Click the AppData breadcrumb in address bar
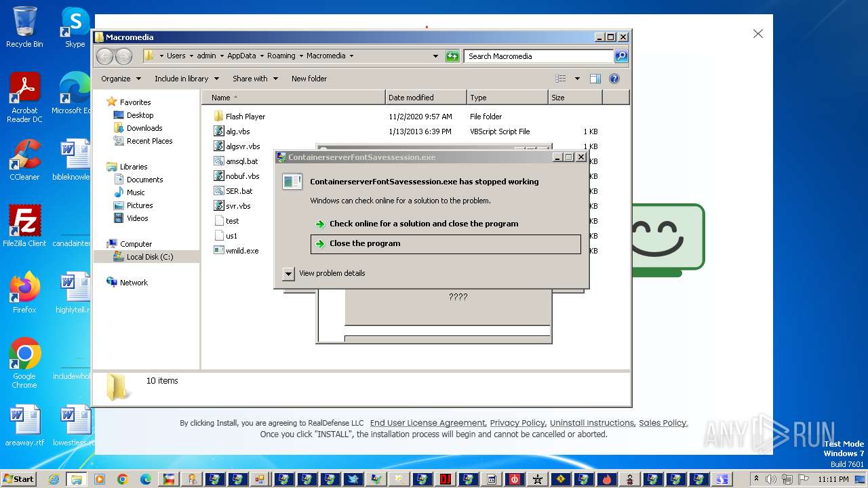The width and height of the screenshot is (868, 488). (x=241, y=56)
